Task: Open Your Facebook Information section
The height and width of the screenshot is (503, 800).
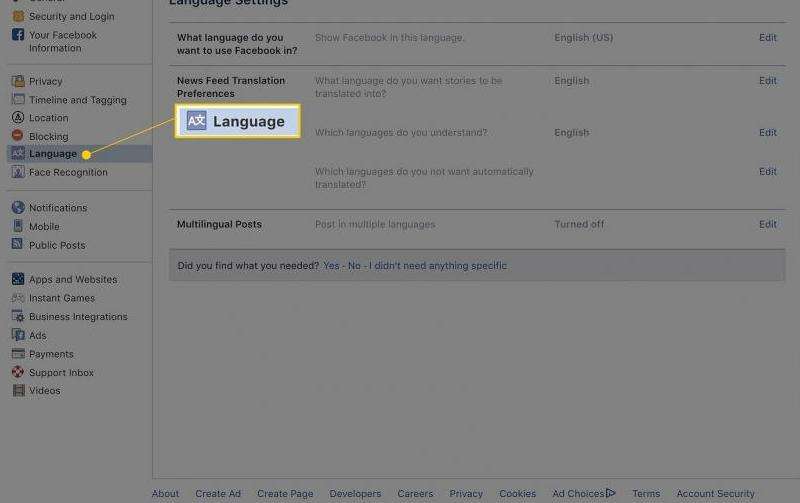Action: pos(63,41)
